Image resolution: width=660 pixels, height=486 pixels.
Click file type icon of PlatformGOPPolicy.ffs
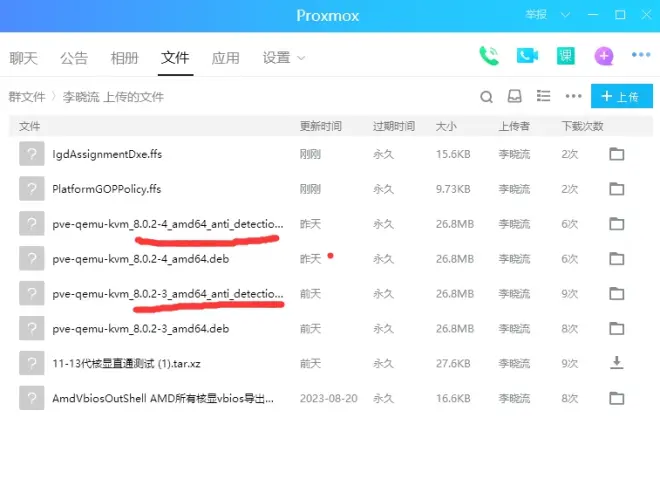(x=32, y=189)
